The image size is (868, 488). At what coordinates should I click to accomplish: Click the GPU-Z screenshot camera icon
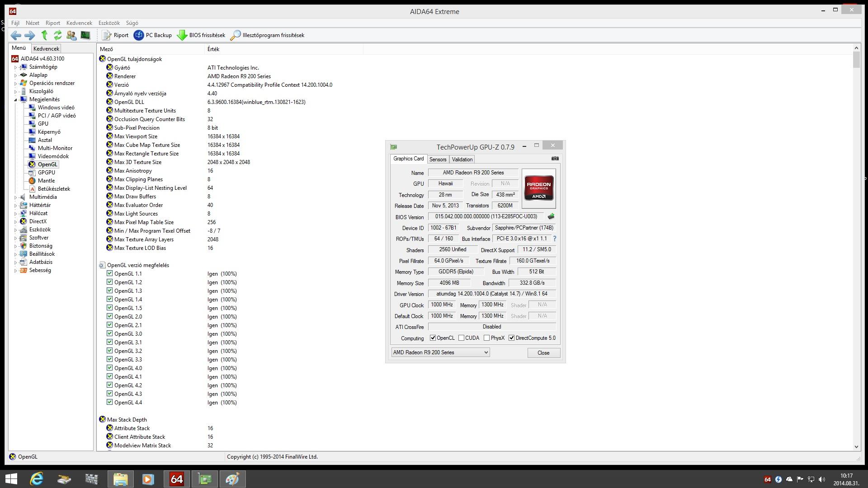[555, 159]
